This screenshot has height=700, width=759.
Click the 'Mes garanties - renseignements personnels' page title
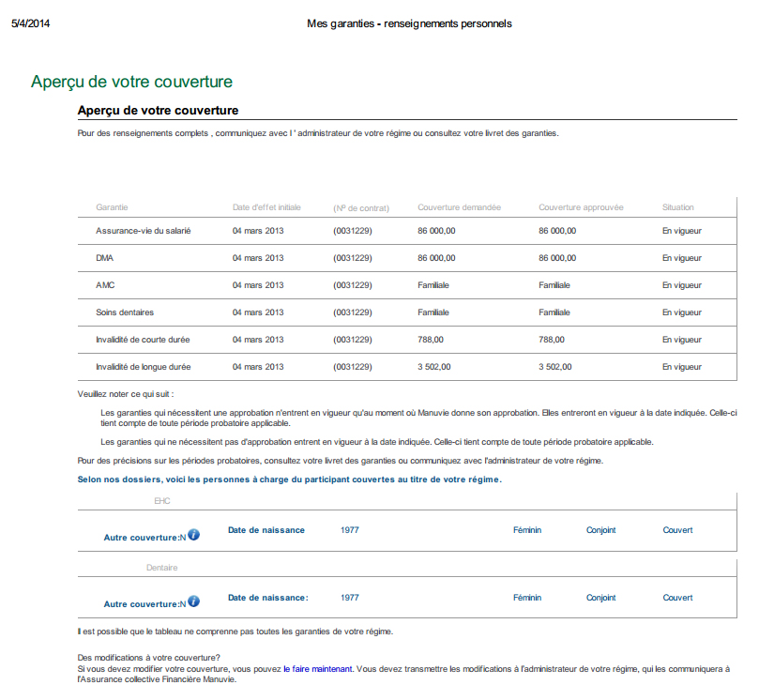pyautogui.click(x=409, y=23)
